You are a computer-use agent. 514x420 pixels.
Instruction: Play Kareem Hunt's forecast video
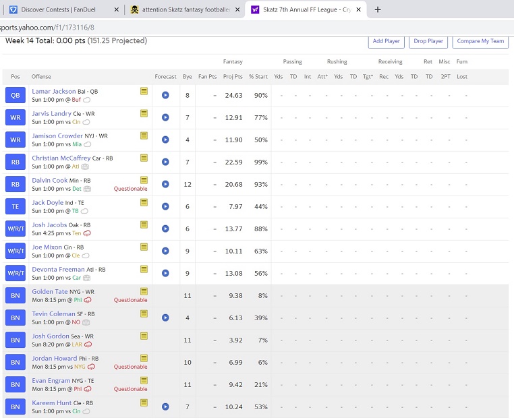[165, 407]
